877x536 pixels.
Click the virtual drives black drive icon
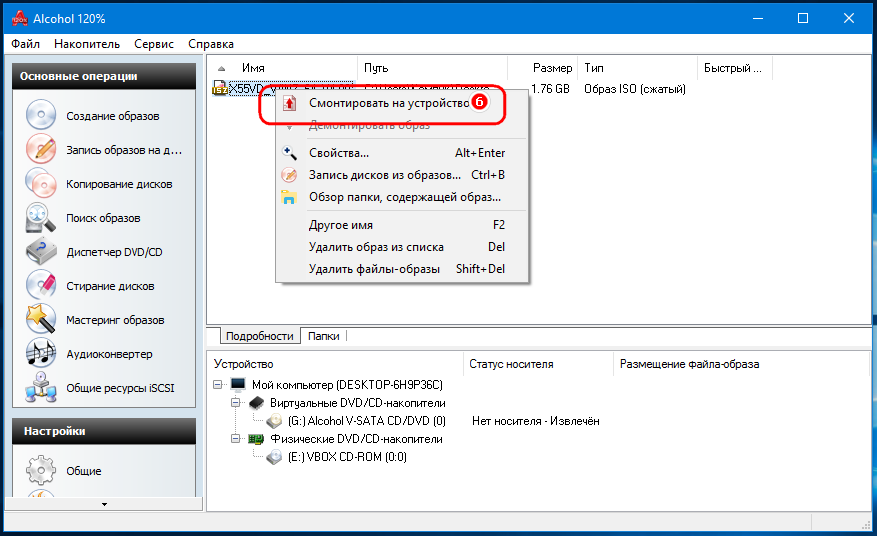click(256, 403)
